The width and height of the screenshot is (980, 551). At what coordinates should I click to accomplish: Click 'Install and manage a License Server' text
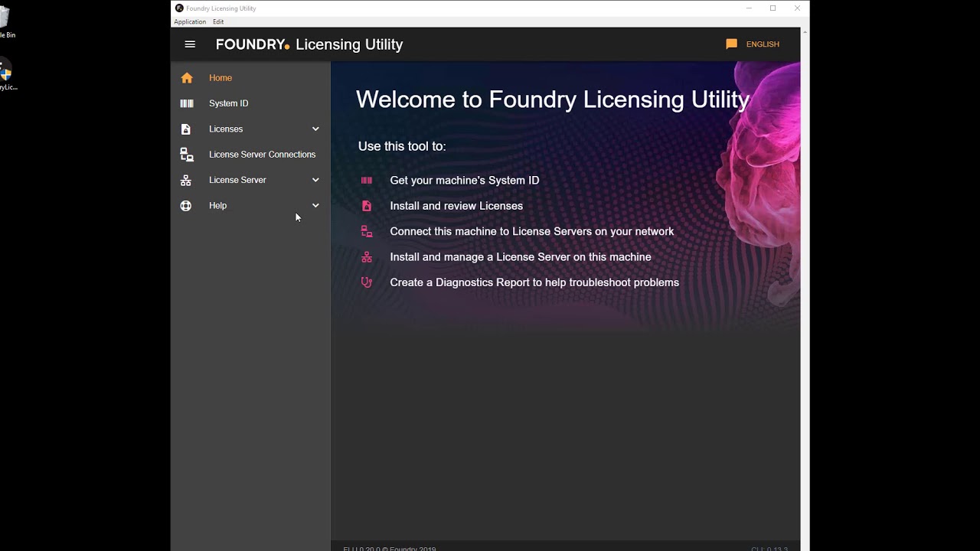pyautogui.click(x=521, y=257)
